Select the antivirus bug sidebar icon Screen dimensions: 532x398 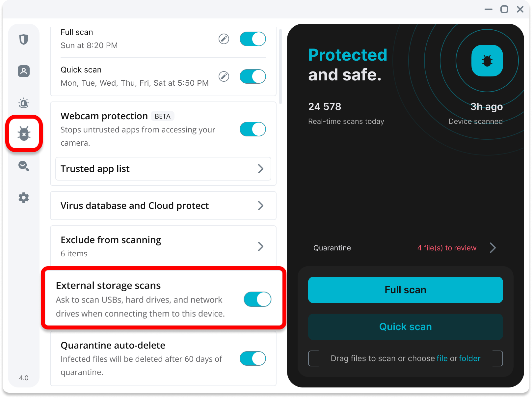24,134
